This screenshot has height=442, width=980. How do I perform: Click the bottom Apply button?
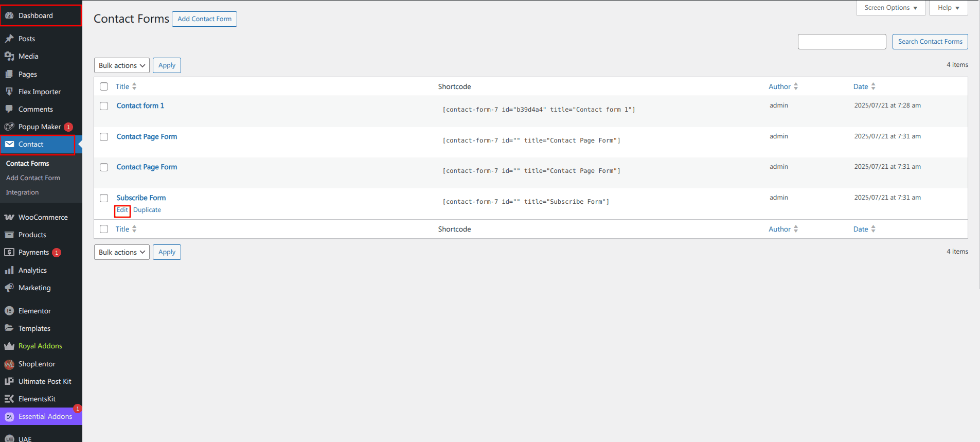click(x=167, y=252)
